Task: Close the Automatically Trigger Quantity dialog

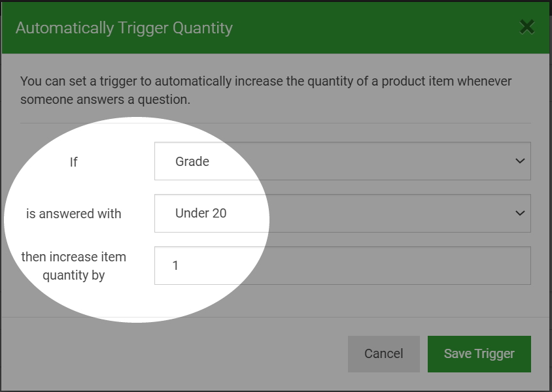Action: pyautogui.click(x=527, y=27)
